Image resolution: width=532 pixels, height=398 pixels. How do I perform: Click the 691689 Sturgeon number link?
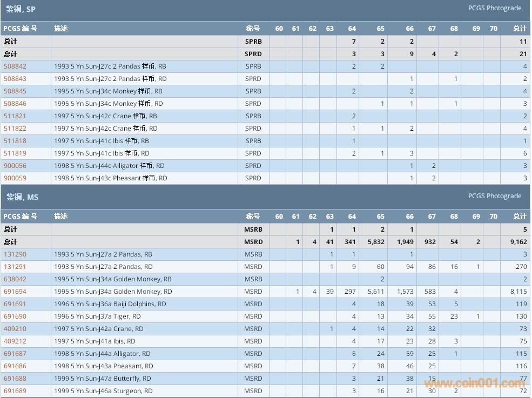click(15, 391)
